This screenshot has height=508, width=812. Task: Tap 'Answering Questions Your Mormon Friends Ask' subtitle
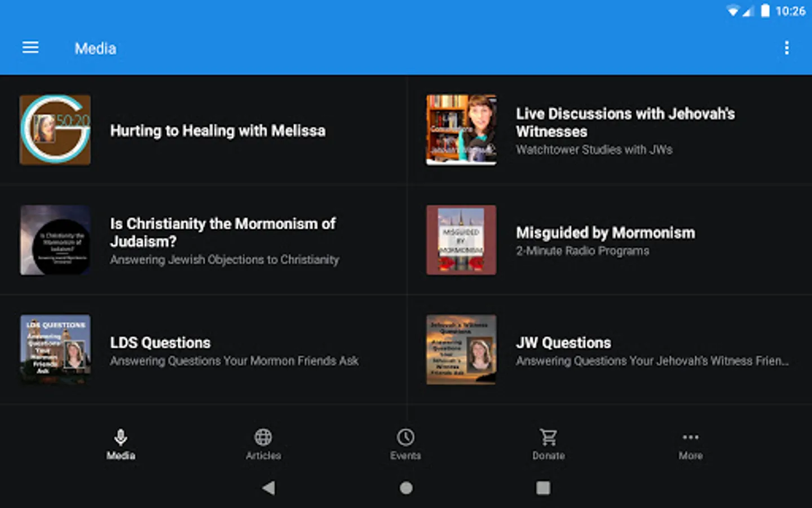click(x=234, y=361)
